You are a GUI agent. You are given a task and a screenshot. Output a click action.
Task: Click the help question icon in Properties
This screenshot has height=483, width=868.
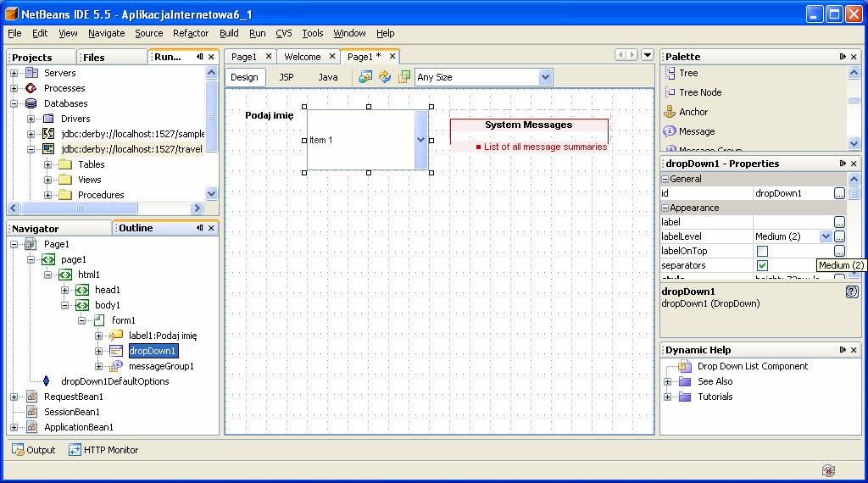tap(852, 291)
